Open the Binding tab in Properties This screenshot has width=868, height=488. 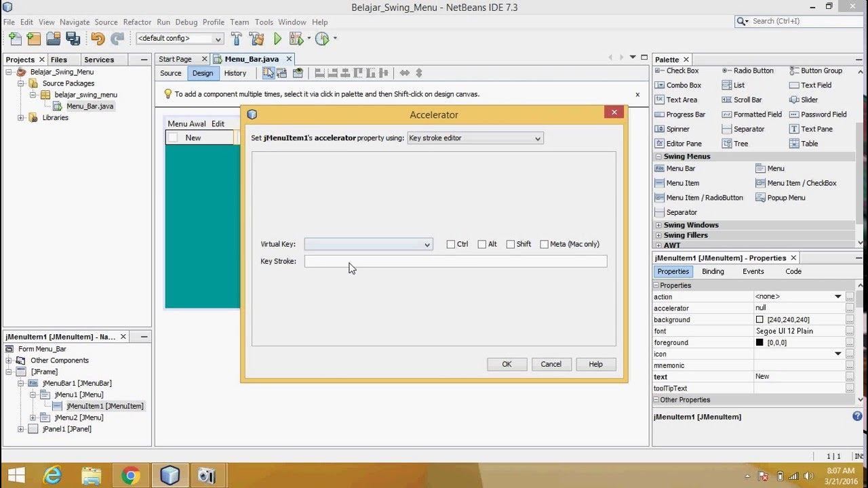713,271
